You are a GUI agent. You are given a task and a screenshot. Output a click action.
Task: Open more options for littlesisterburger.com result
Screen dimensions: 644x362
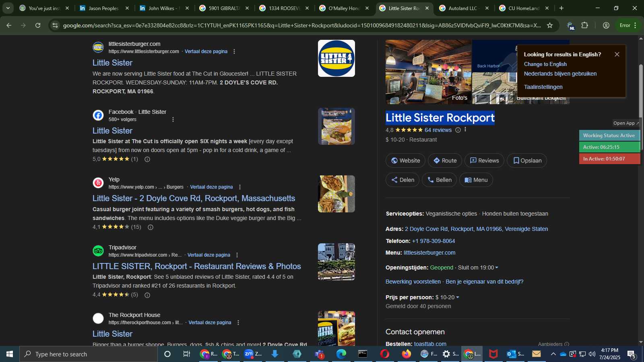(234, 51)
